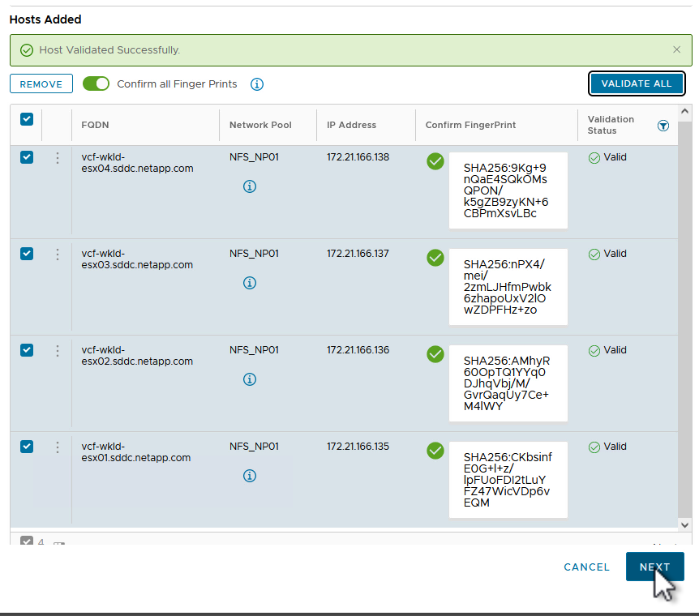This screenshot has height=616, width=699.
Task: Deselect the vcf-wkld-esx02 host row checkbox
Action: pyautogui.click(x=27, y=350)
